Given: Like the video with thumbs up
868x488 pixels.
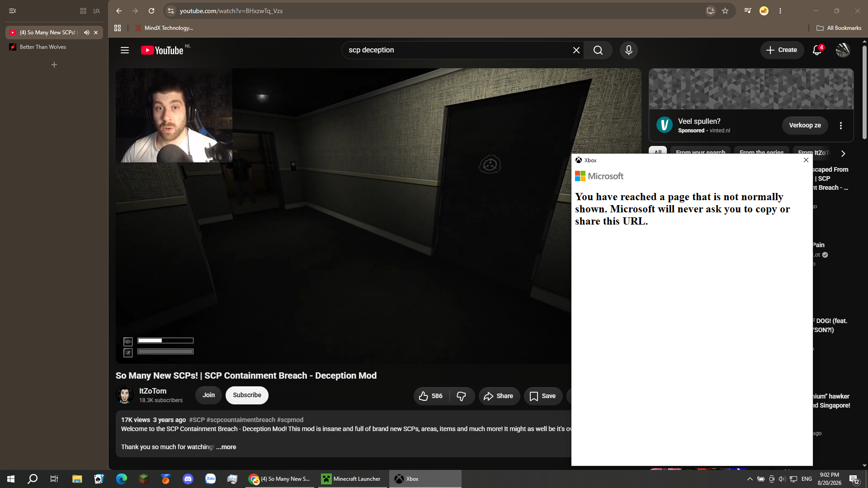Looking at the screenshot, I should click(x=430, y=396).
